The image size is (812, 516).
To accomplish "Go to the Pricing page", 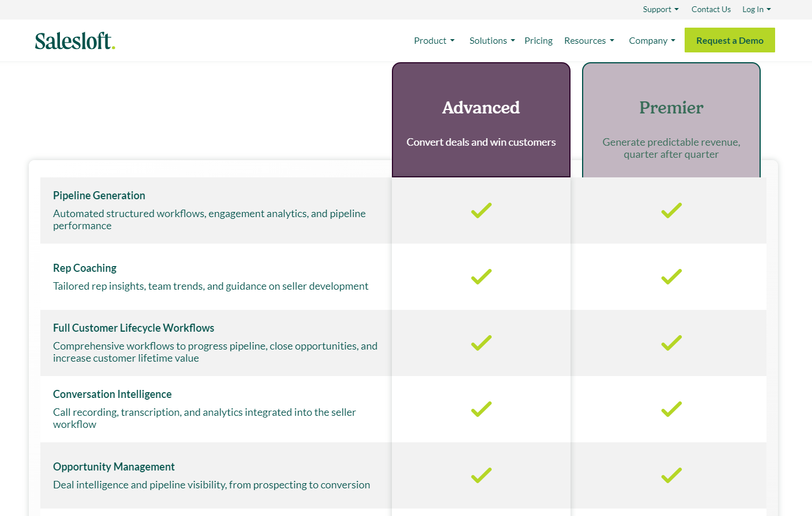I will 538,41.
